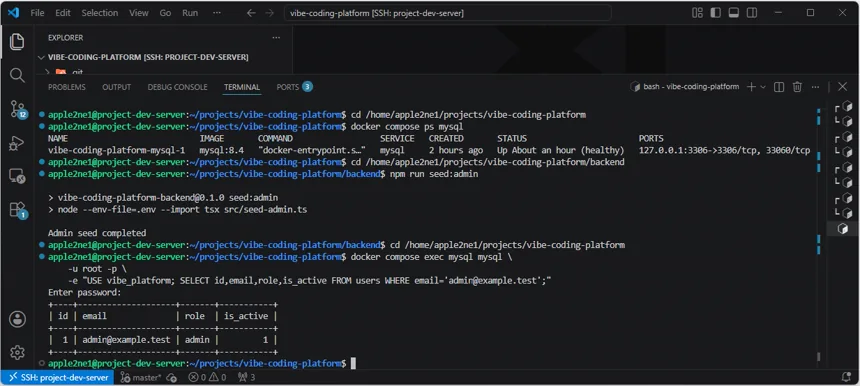Image resolution: width=860 pixels, height=386 pixels.
Task: Click the notifications bell in status bar
Action: [x=846, y=377]
